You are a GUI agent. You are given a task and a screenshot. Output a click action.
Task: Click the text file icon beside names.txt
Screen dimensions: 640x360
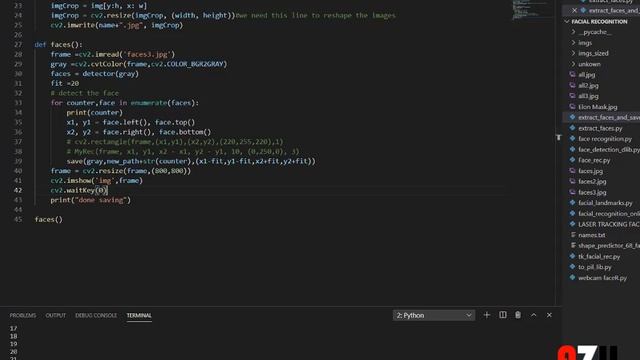572,235
